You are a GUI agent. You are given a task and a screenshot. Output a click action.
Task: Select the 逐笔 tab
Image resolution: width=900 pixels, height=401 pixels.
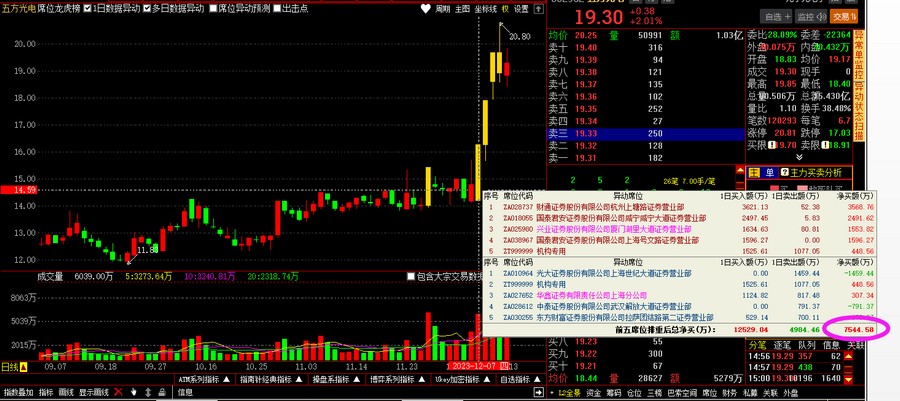782,345
